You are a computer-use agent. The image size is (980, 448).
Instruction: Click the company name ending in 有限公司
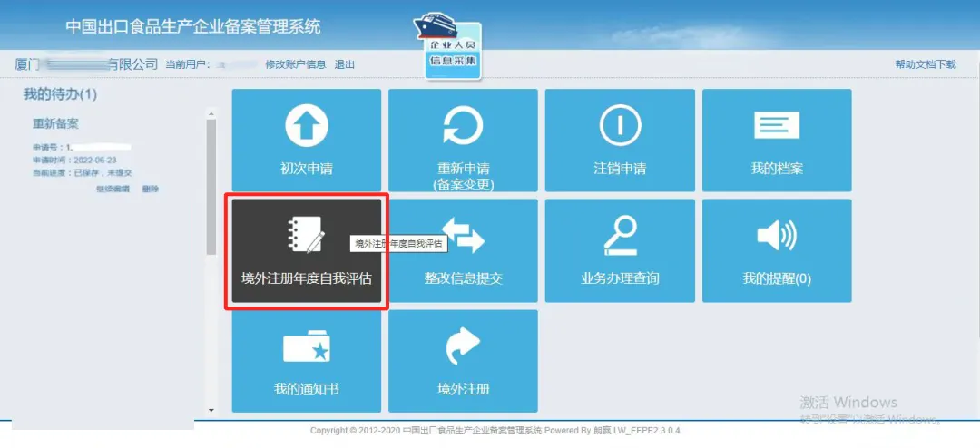tap(86, 64)
